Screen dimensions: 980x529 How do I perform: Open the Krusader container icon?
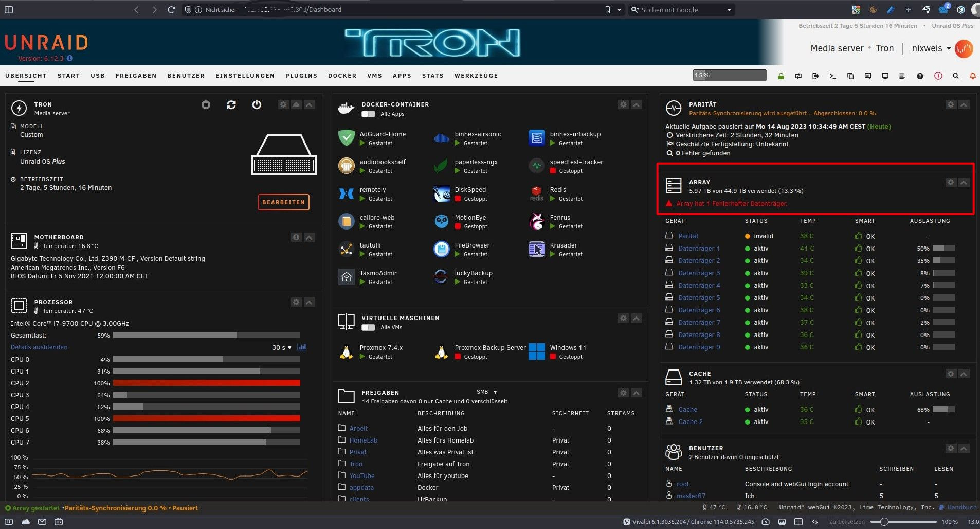(537, 249)
